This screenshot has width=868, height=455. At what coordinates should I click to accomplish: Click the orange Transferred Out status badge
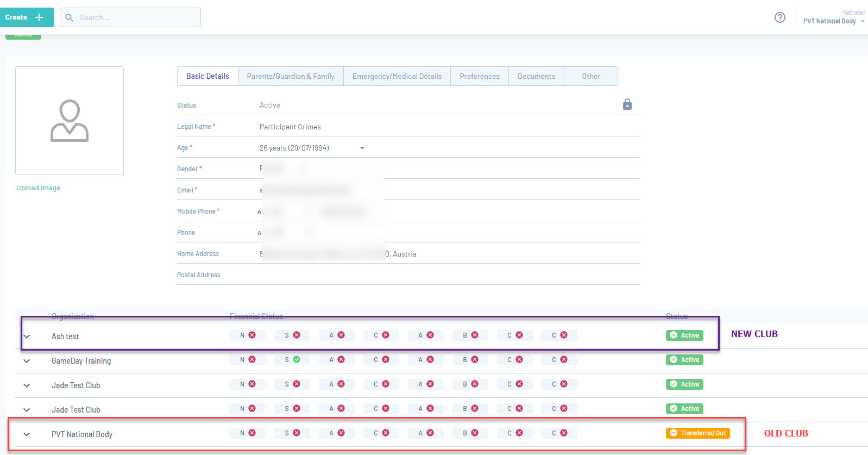coord(698,433)
